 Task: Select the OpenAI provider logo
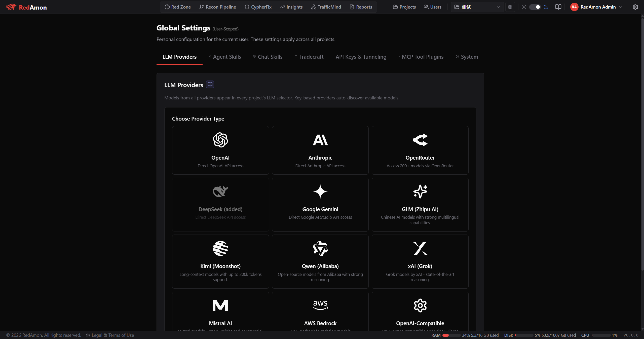click(x=220, y=140)
